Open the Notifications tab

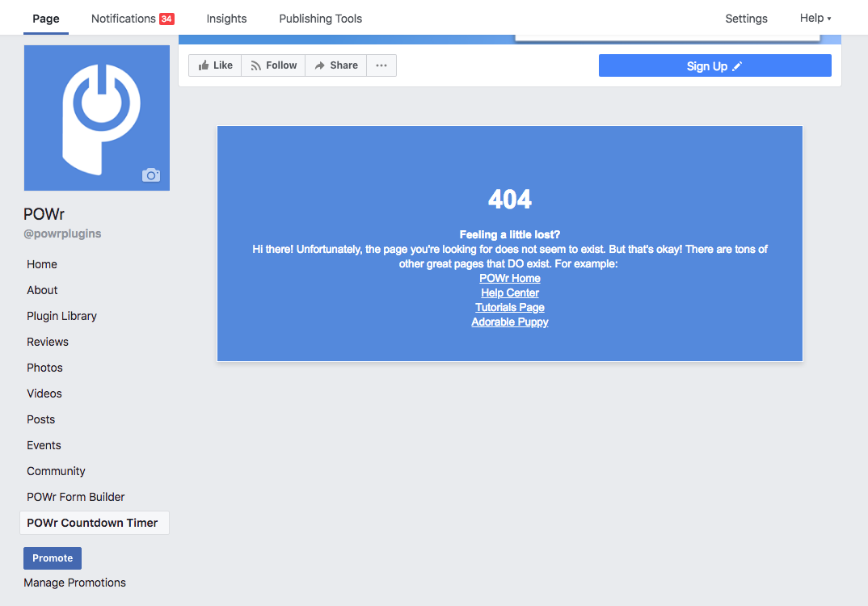pos(133,19)
